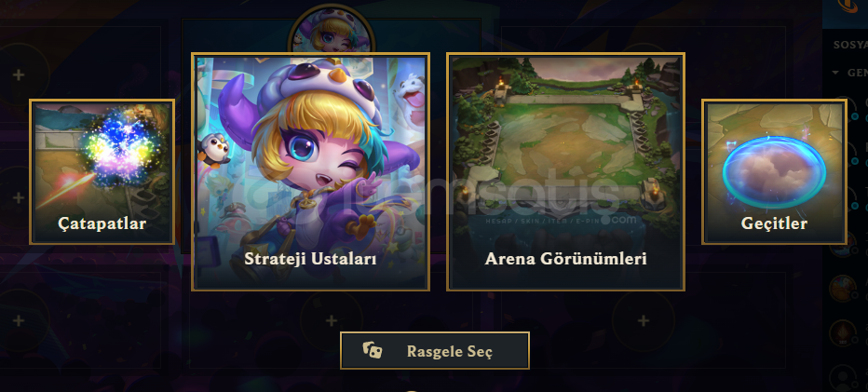Select the Little Legend portrait circle at top

click(332, 30)
